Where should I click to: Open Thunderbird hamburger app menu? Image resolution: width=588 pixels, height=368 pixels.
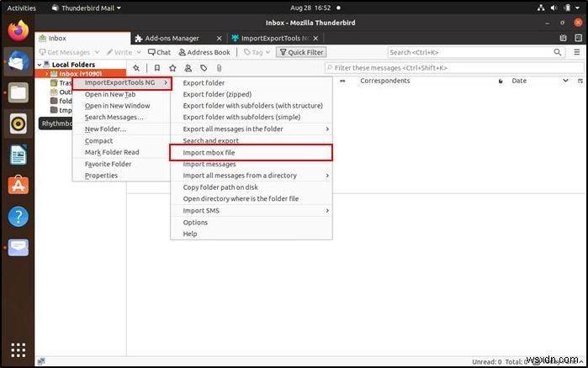[577, 52]
